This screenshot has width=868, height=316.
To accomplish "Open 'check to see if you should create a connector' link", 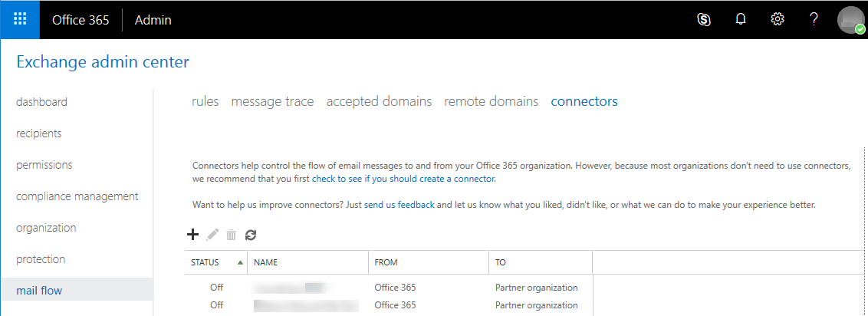I will click(403, 179).
